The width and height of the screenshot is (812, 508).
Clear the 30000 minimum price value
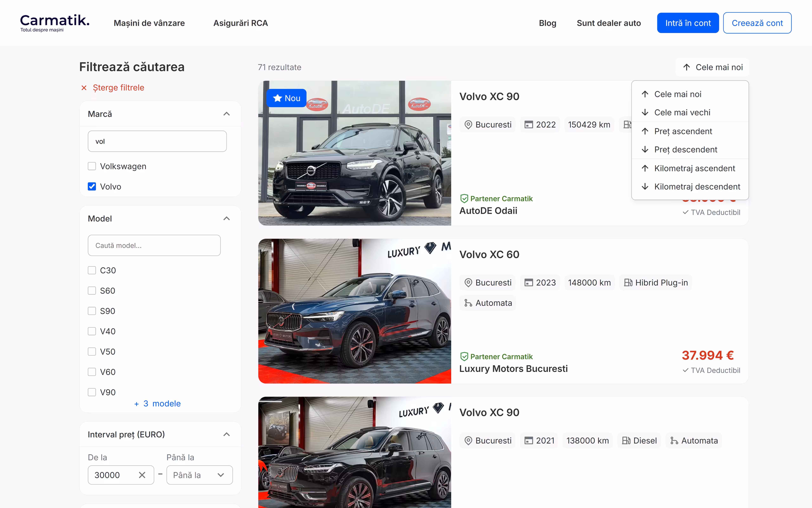tap(142, 475)
